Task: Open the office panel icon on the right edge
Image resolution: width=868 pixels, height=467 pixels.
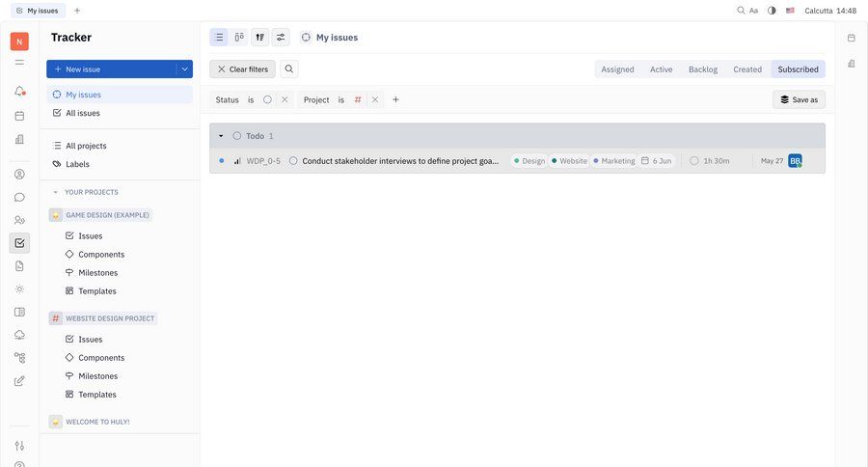Action: [851, 64]
